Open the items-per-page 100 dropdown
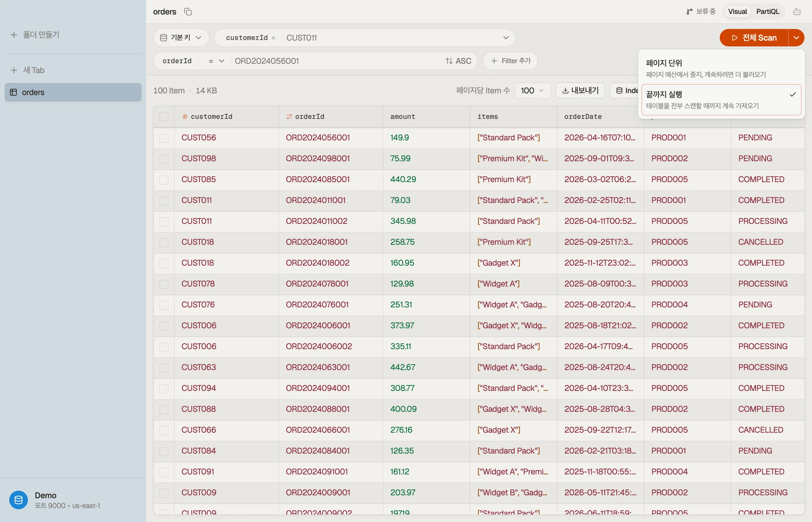 coord(532,90)
